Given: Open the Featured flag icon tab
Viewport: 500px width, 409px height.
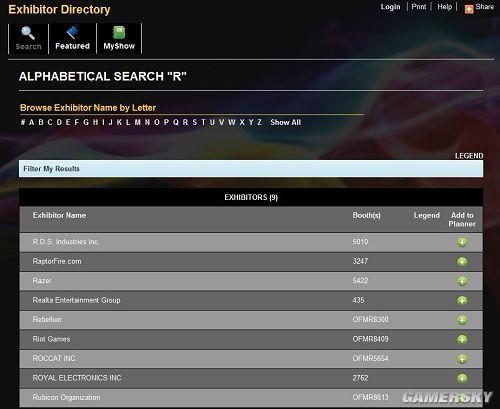Looking at the screenshot, I should coord(72,38).
